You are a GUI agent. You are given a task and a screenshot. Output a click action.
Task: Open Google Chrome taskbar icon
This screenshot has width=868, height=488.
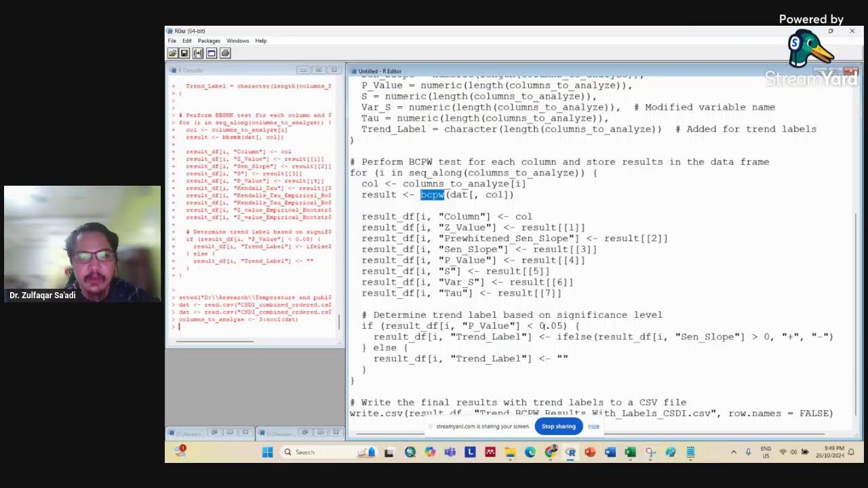coord(551,452)
